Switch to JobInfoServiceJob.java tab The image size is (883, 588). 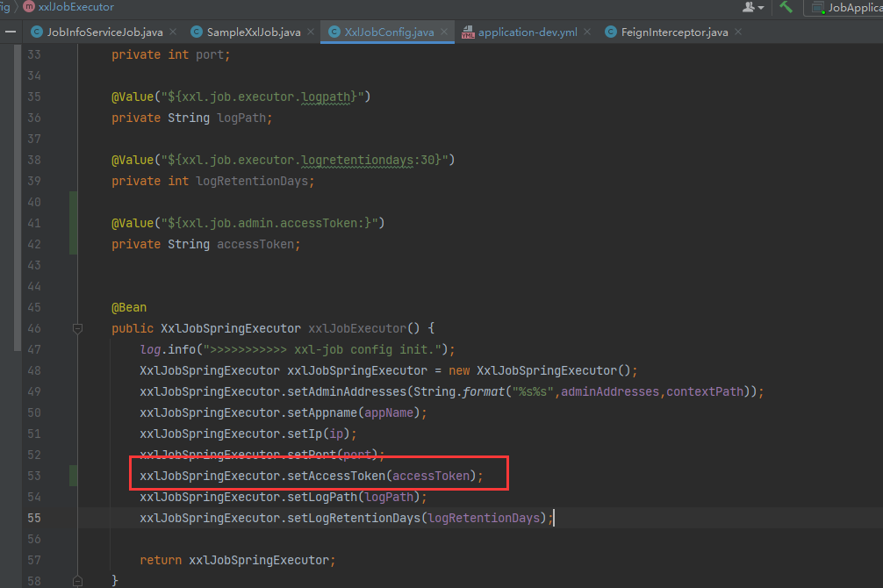click(x=104, y=32)
